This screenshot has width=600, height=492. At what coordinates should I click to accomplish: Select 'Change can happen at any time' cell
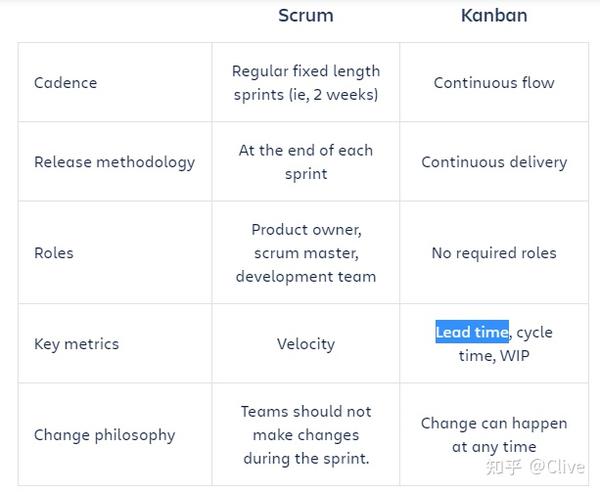tap(493, 435)
